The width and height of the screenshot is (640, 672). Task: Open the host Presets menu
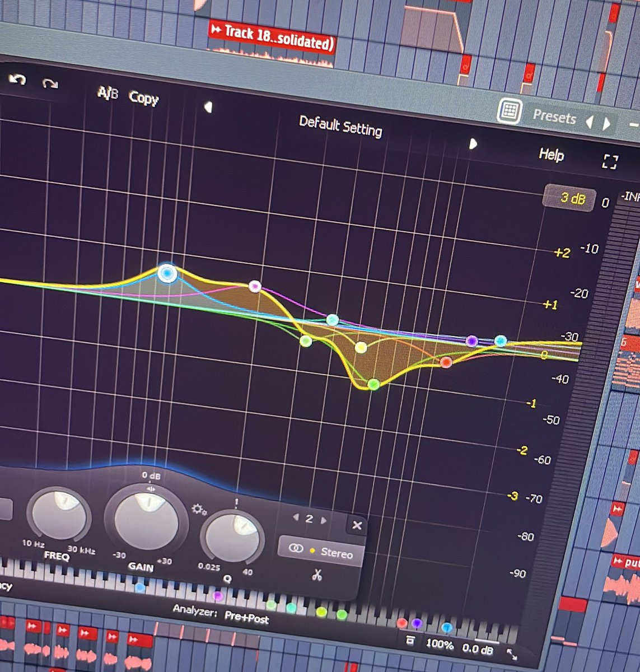(554, 116)
